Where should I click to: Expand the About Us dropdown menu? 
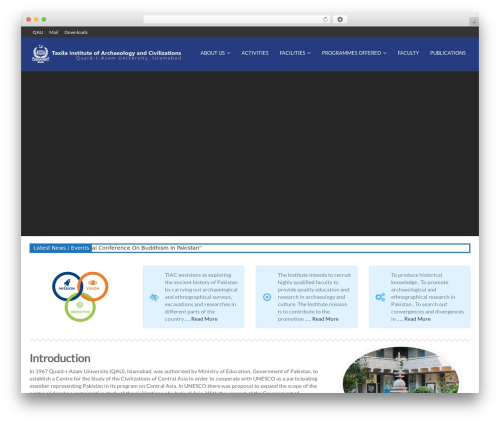pos(215,53)
